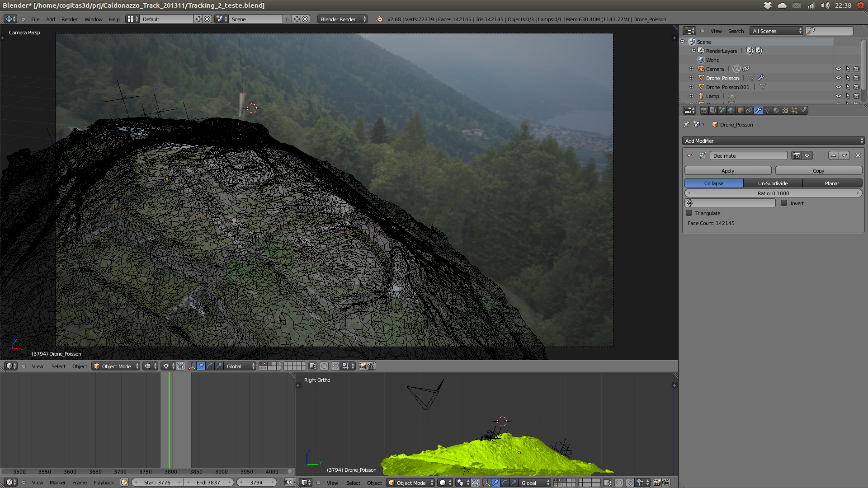868x488 pixels.
Task: Move Decimate modifier up in stack
Action: [x=834, y=155]
